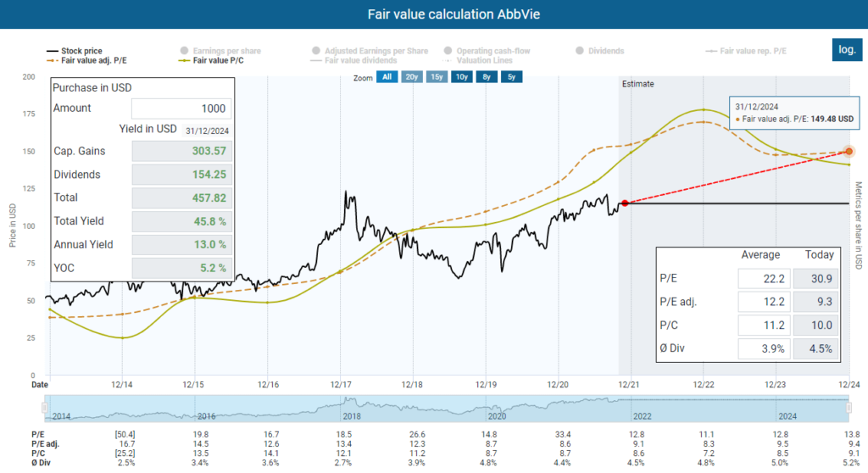Select the orange 12/24 fair value point
868x473 pixels.
click(x=849, y=151)
